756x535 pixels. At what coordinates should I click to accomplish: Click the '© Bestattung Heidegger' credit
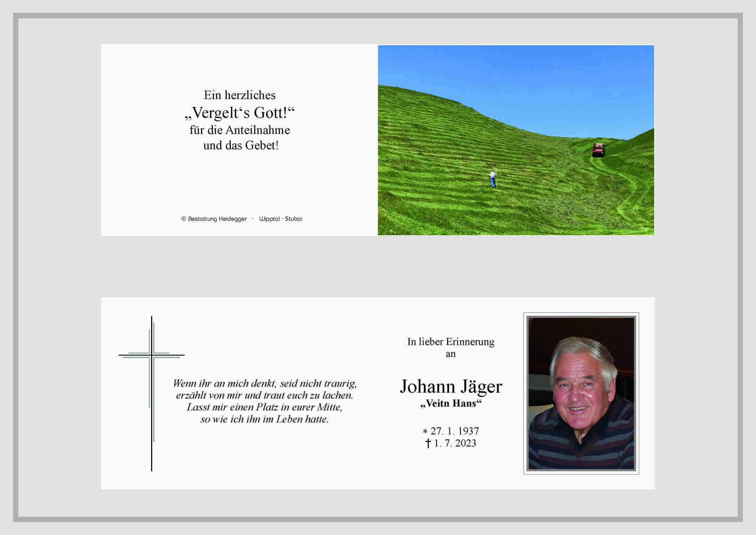pyautogui.click(x=214, y=219)
